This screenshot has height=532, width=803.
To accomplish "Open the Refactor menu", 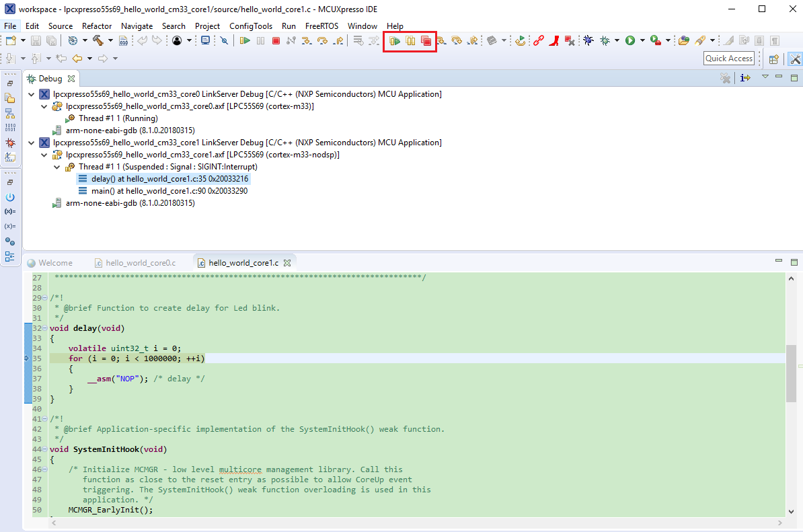I will tap(97, 26).
